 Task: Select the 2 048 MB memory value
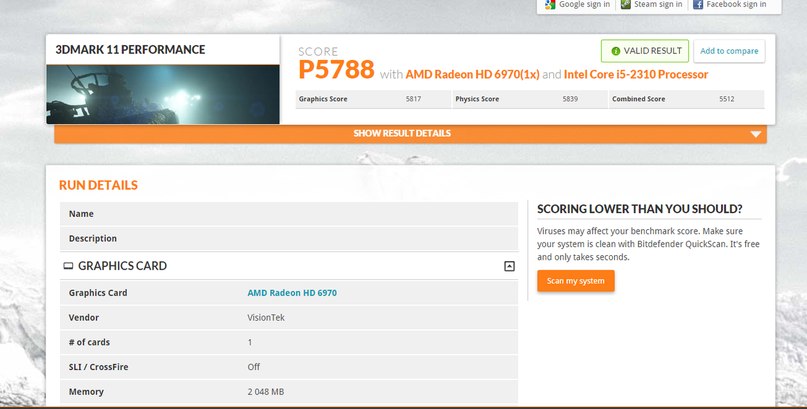266,392
